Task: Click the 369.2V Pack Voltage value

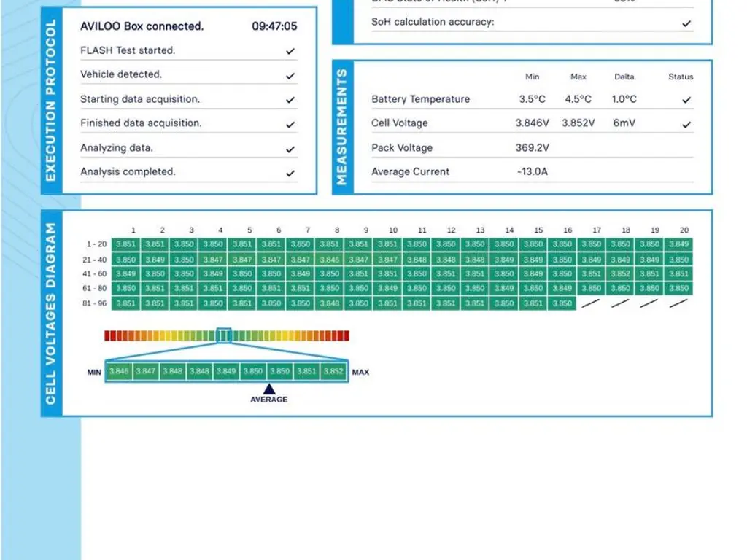Action: 532,147
